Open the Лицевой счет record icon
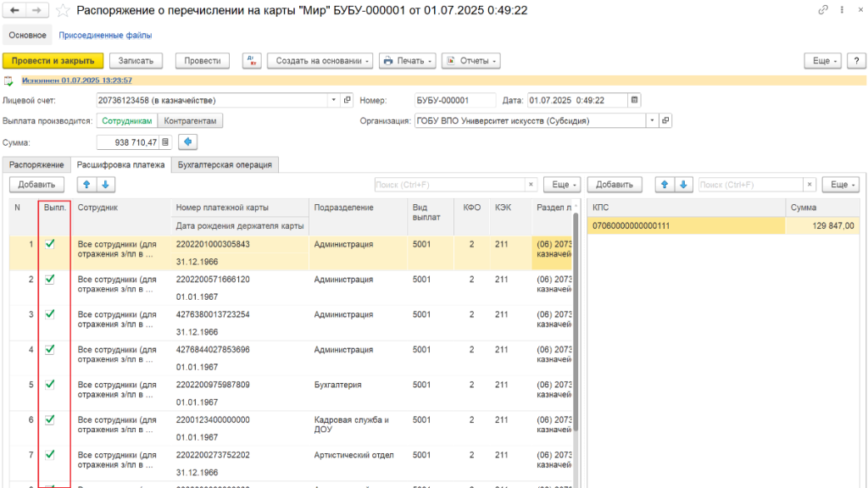The width and height of the screenshot is (868, 488). [348, 100]
